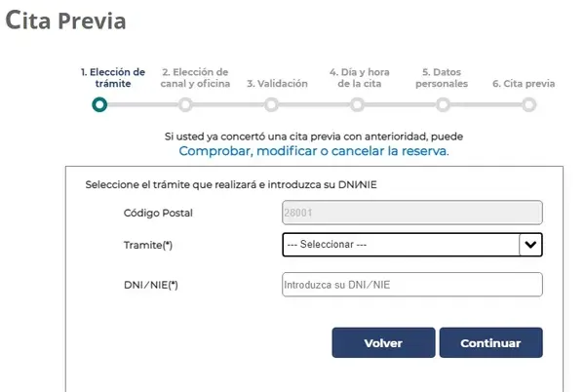
Task: Expand the '--- Seleccionar ---' combo box
Action: click(x=400, y=245)
